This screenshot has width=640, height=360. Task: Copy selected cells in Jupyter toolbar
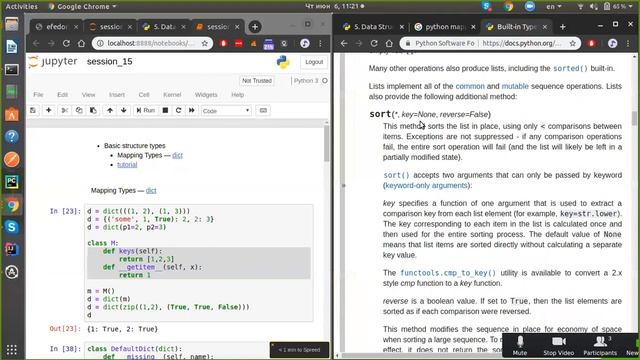(x=79, y=111)
